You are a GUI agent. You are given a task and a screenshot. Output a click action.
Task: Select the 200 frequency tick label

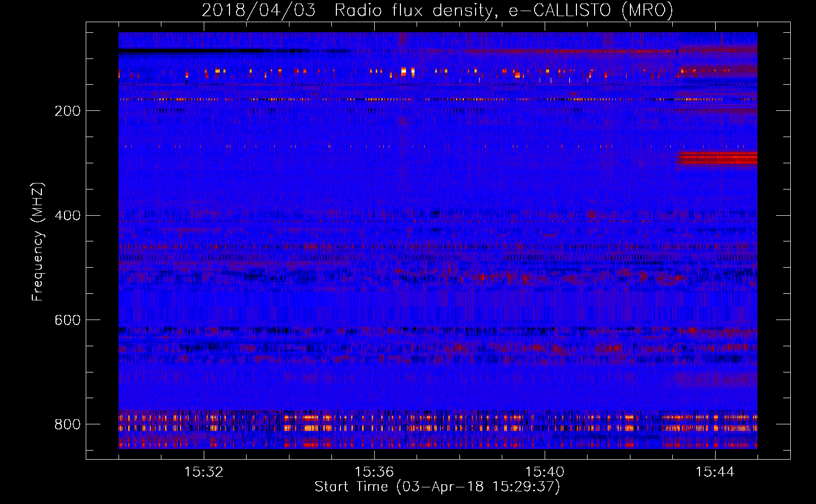[x=68, y=111]
